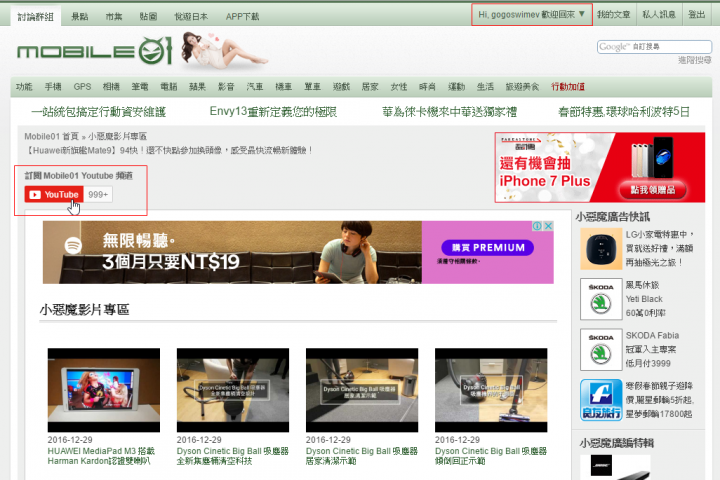This screenshot has height=480, width=720.
Task: Click the iPhone 7 Plus banner ad
Action: click(x=600, y=168)
